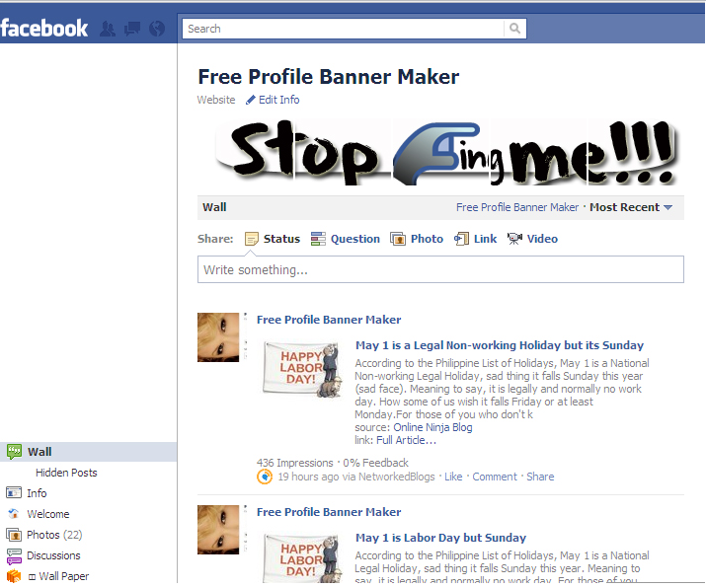Click the search input field
The image size is (706, 588).
(x=343, y=29)
